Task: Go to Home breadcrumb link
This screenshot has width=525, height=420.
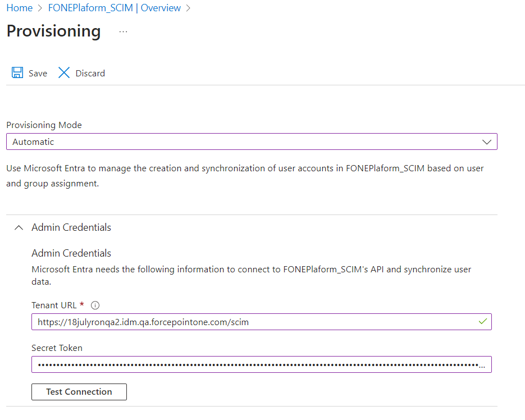Action: point(20,8)
